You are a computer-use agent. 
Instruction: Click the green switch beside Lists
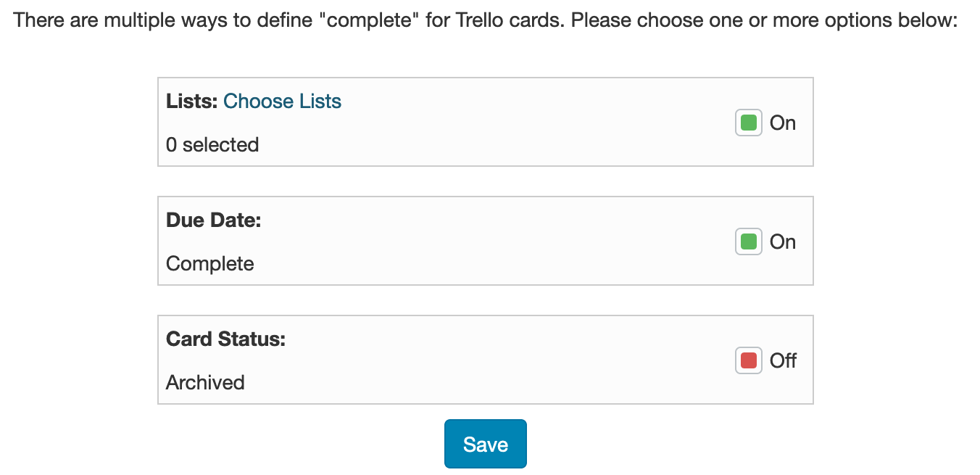click(x=748, y=123)
